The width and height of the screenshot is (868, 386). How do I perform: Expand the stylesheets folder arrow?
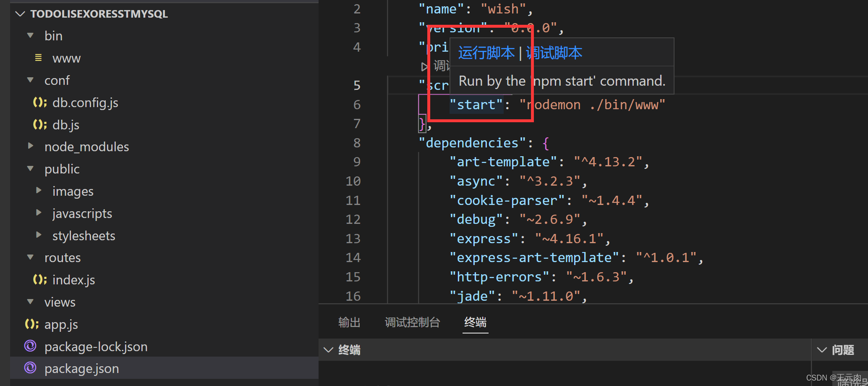39,235
